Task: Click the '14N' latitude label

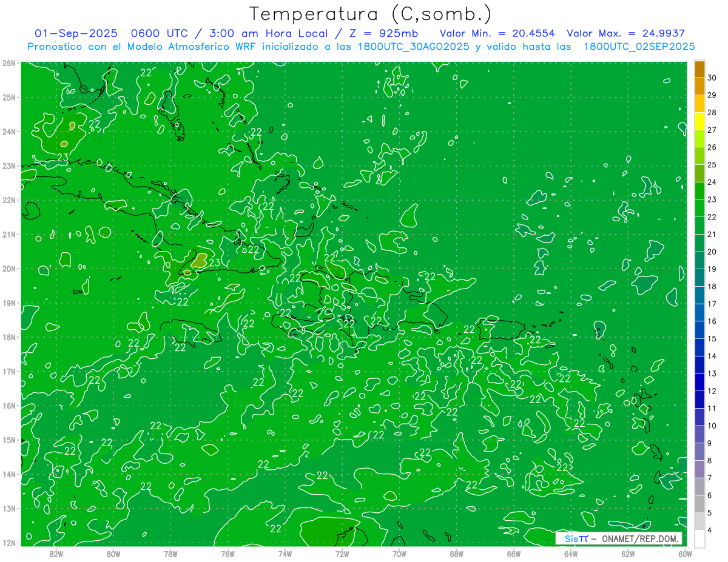Action: point(9,474)
